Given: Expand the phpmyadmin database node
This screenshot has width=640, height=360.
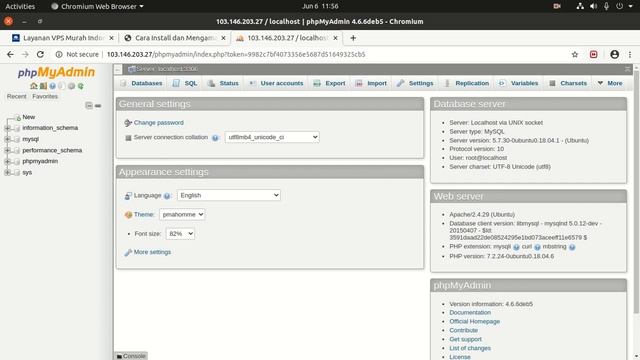Looking at the screenshot, I should (x=7, y=161).
